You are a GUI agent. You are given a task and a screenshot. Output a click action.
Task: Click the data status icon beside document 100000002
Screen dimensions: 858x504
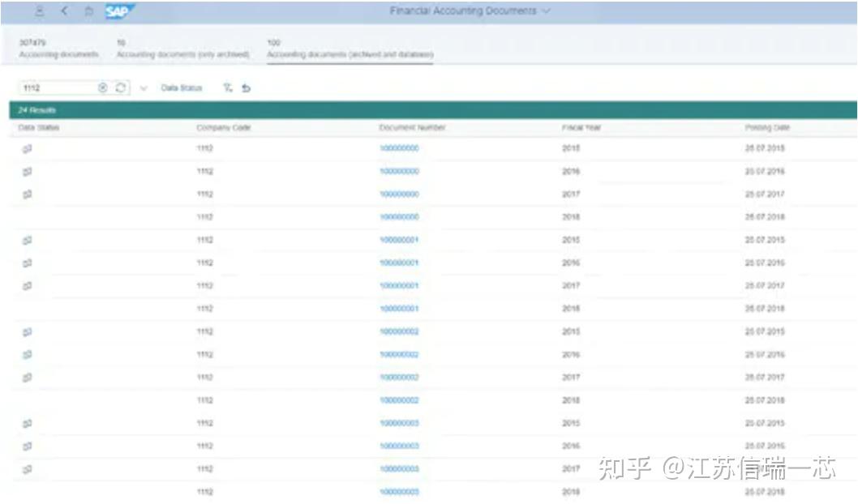(x=27, y=331)
